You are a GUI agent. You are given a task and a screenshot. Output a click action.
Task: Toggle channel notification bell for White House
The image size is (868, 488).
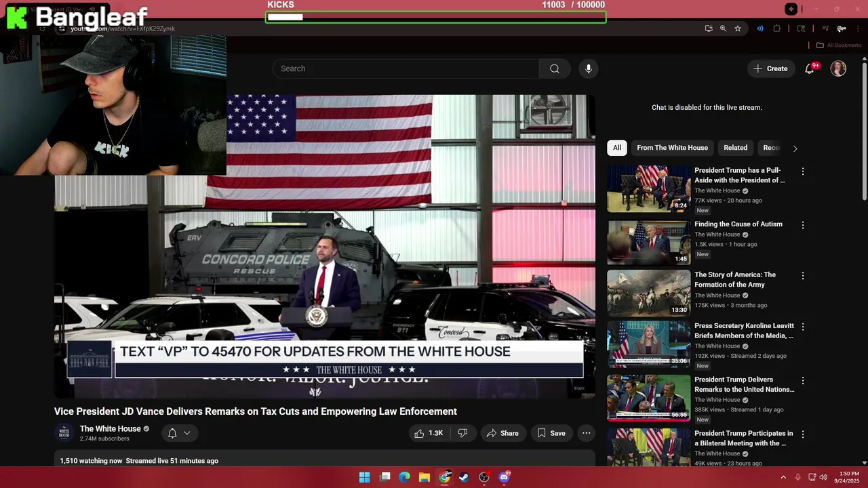click(179, 433)
